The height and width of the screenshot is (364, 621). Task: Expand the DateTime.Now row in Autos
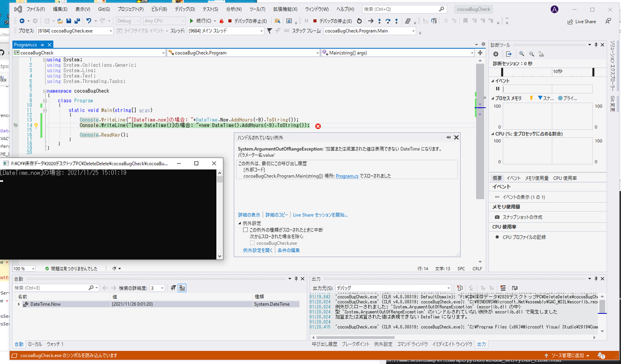tap(19, 304)
